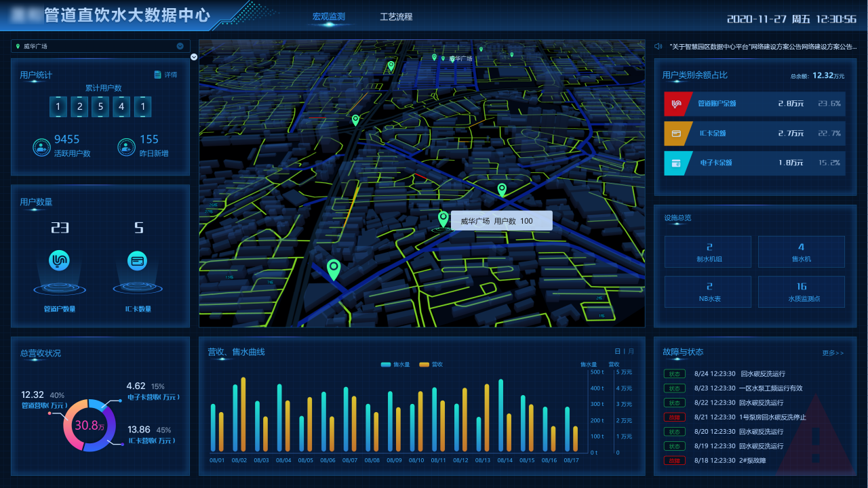Click the digit tile showing 5 in 累计用户数

(x=100, y=106)
